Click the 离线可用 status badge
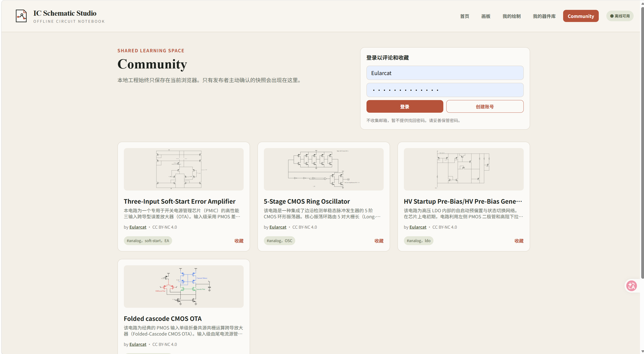Screen dimensions: 644x354 [x=620, y=16]
